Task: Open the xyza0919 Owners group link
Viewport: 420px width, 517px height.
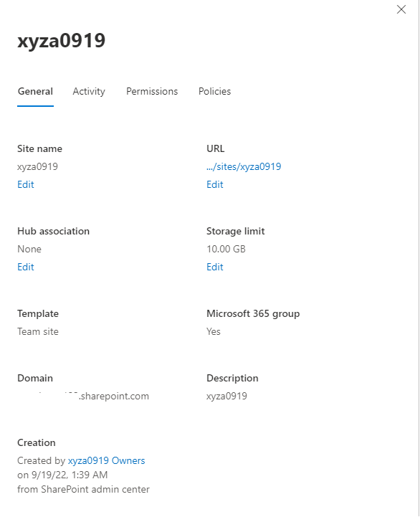Action: pyautogui.click(x=106, y=460)
